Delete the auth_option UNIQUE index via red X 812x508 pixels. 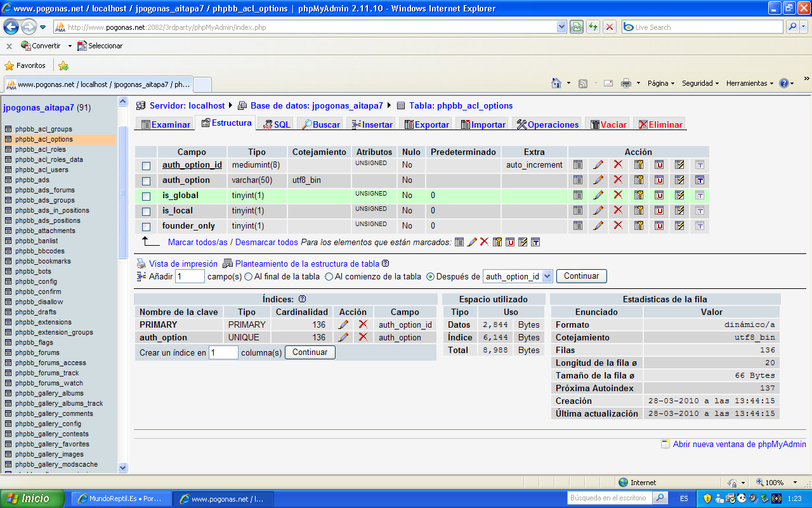tap(363, 337)
